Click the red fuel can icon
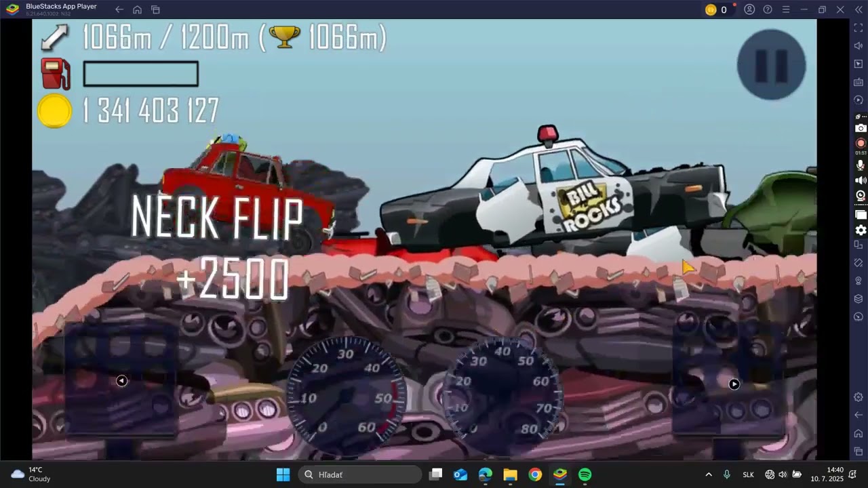The width and height of the screenshot is (868, 488). pos(56,74)
